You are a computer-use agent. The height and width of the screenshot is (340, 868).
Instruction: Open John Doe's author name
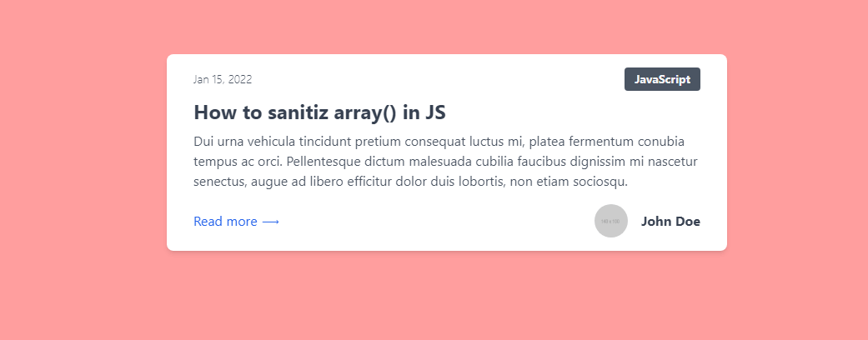(x=670, y=222)
